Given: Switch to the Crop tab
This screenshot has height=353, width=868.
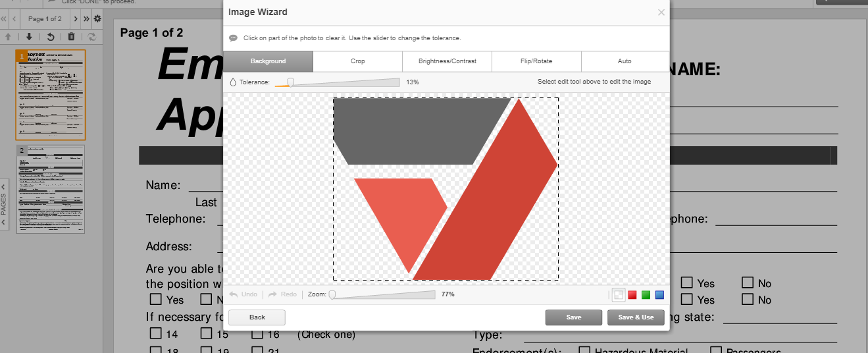Looking at the screenshot, I should 357,61.
